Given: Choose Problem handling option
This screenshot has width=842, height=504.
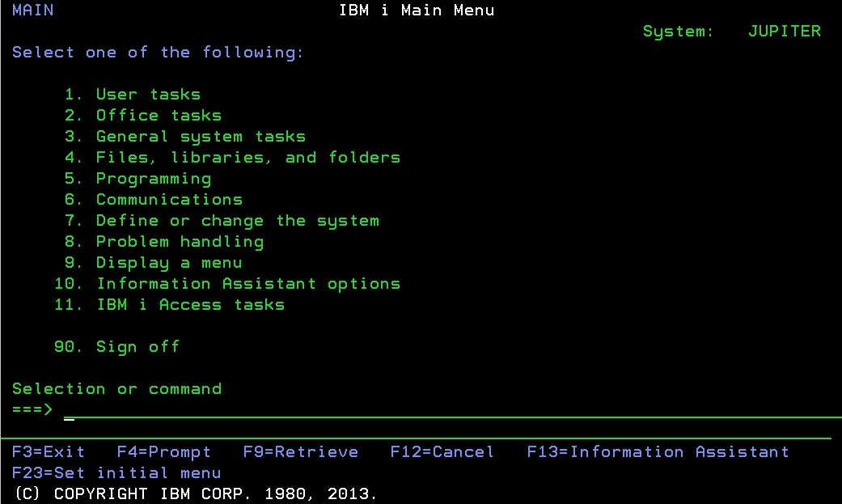Looking at the screenshot, I should click(x=179, y=242).
